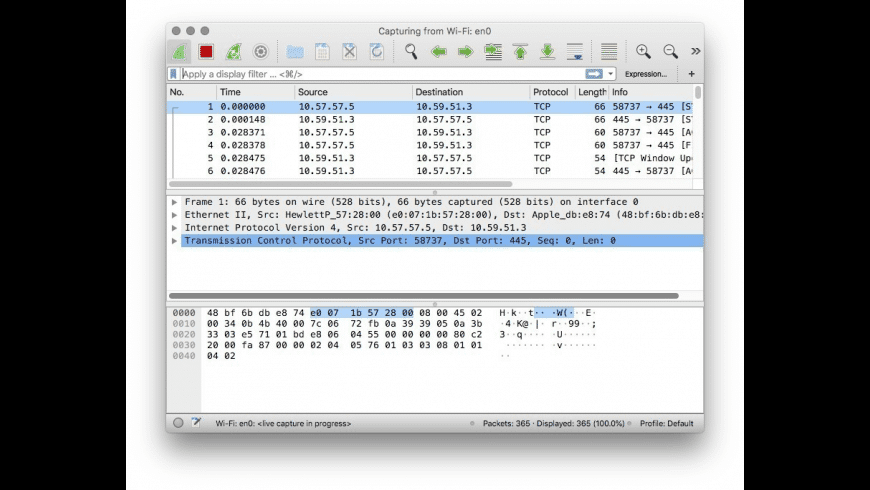Go to specified packet icon
Screen dimensions: 870x490
(x=493, y=52)
